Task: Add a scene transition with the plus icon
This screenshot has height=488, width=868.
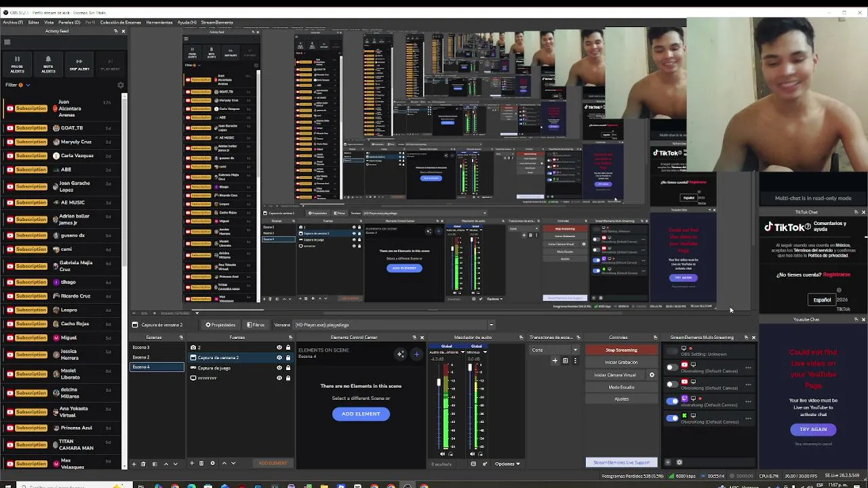Action: click(x=555, y=361)
